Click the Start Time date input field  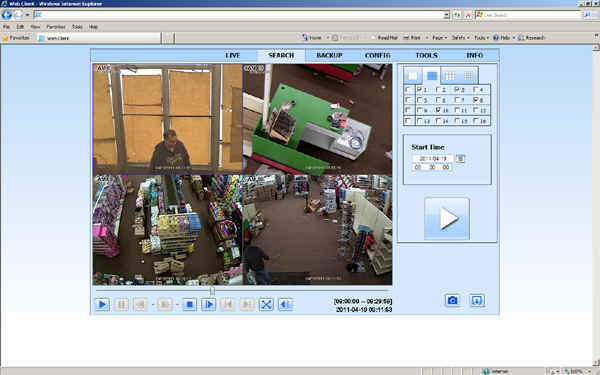(x=433, y=158)
